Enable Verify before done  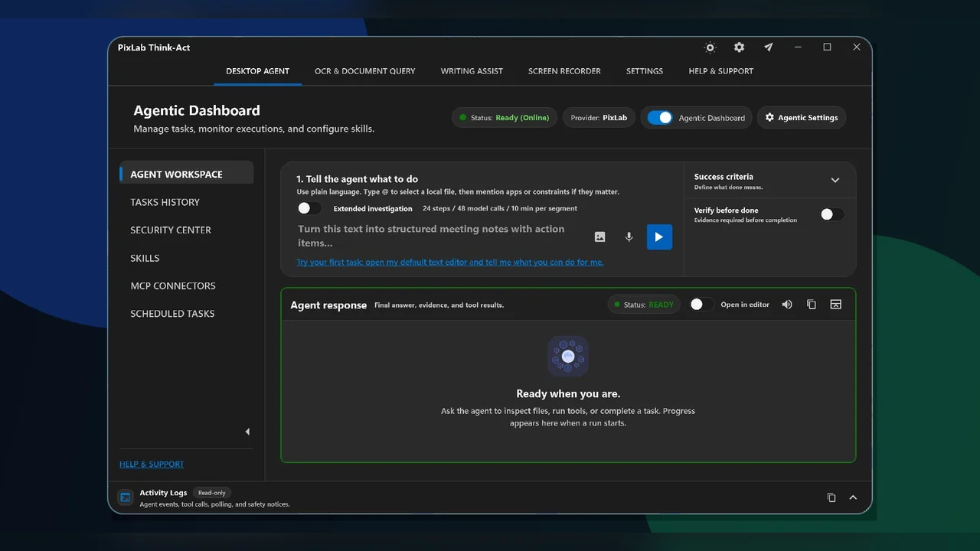pyautogui.click(x=831, y=214)
